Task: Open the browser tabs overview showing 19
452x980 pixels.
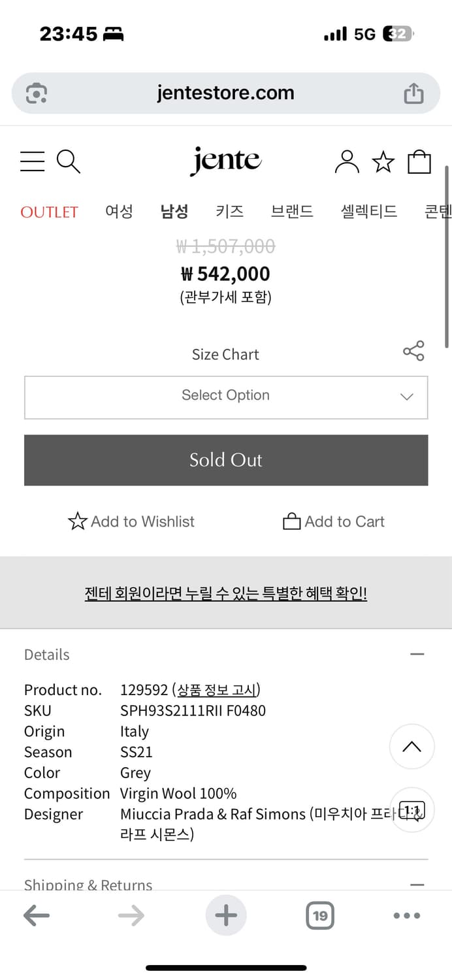Action: 319,915
